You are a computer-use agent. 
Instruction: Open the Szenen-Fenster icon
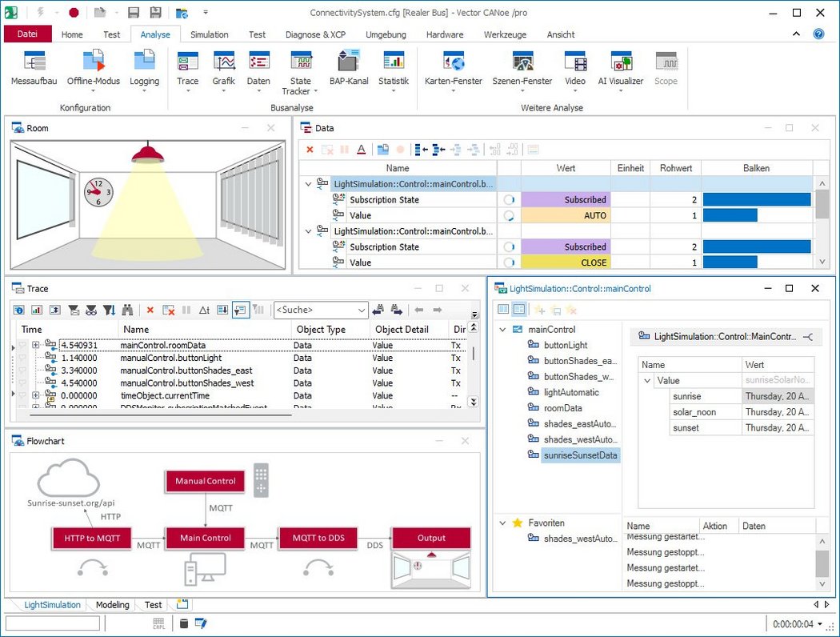[x=522, y=70]
